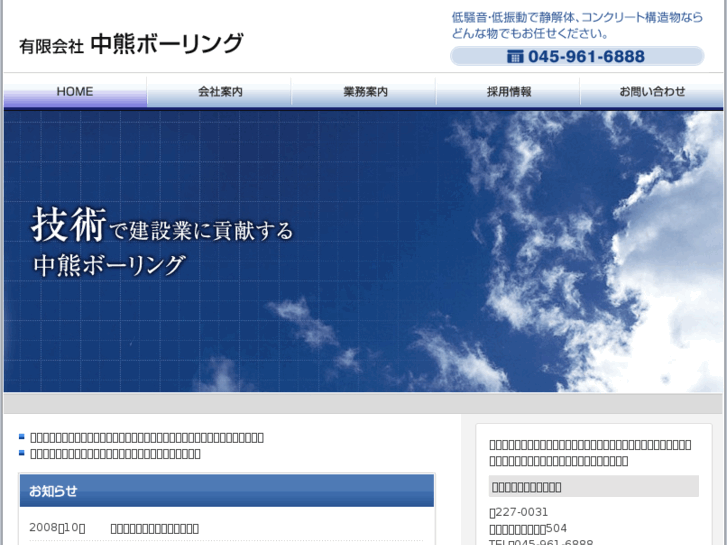
Task: Click the second blue bullet list item
Action: (115, 454)
